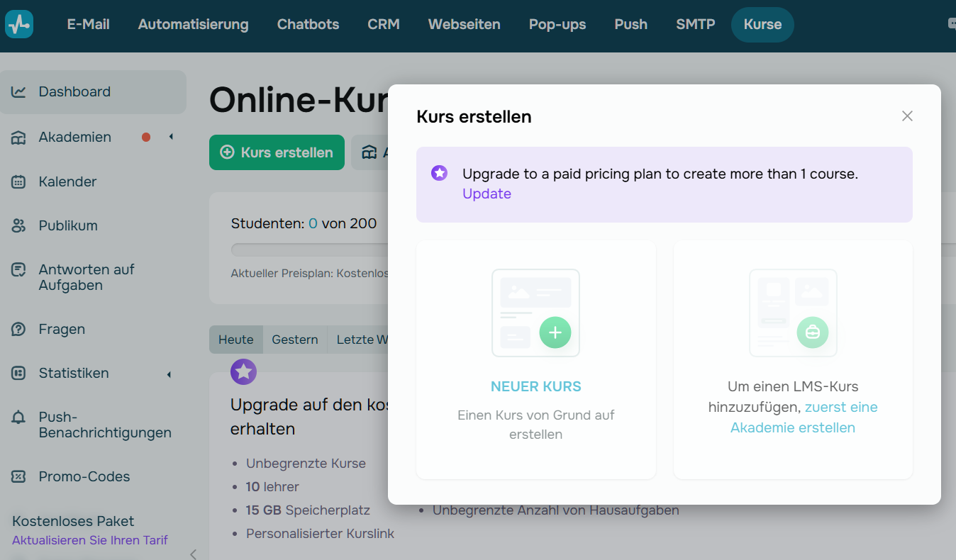The height and width of the screenshot is (560, 956).
Task: Click the Studenten count 0
Action: click(313, 223)
